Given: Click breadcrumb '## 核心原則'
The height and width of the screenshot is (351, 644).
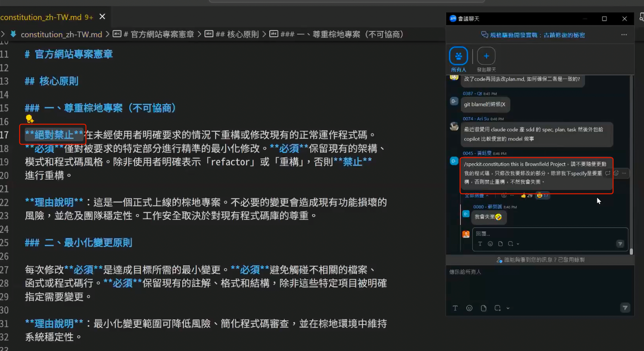Looking at the screenshot, I should click(x=237, y=34).
